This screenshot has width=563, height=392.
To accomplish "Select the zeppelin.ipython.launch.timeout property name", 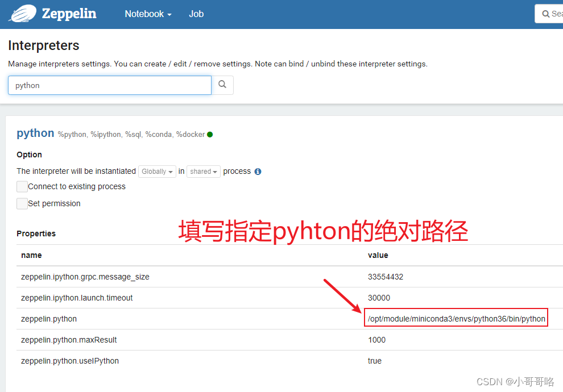I will (x=77, y=298).
